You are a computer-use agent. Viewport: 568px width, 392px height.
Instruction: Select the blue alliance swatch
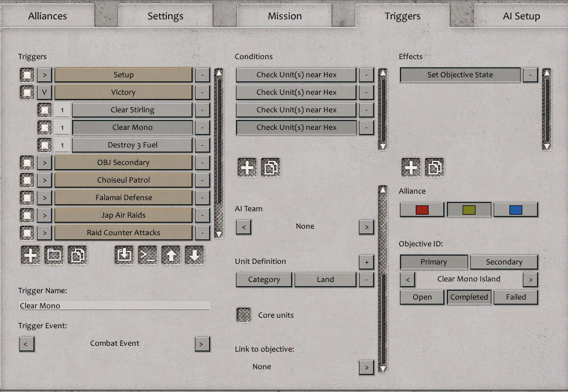(516, 209)
